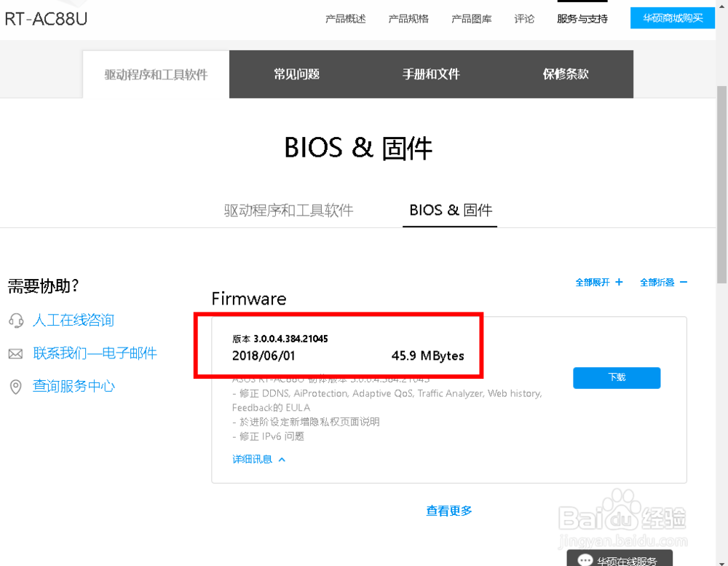Select the BIOS & 固件 sub-tab
728x566 pixels.
451,211
